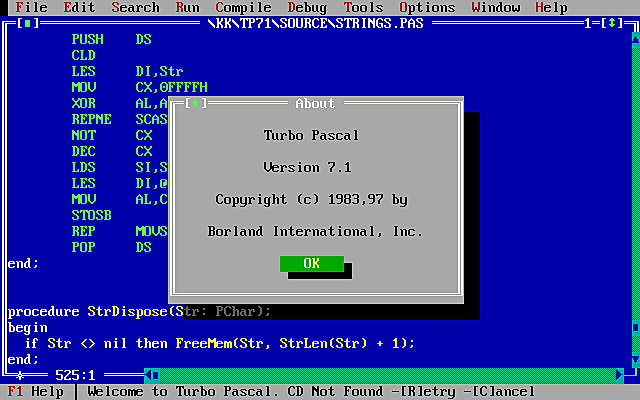
Task: Click 'Borland International, Inc.' text
Action: pyautogui.click(x=315, y=231)
